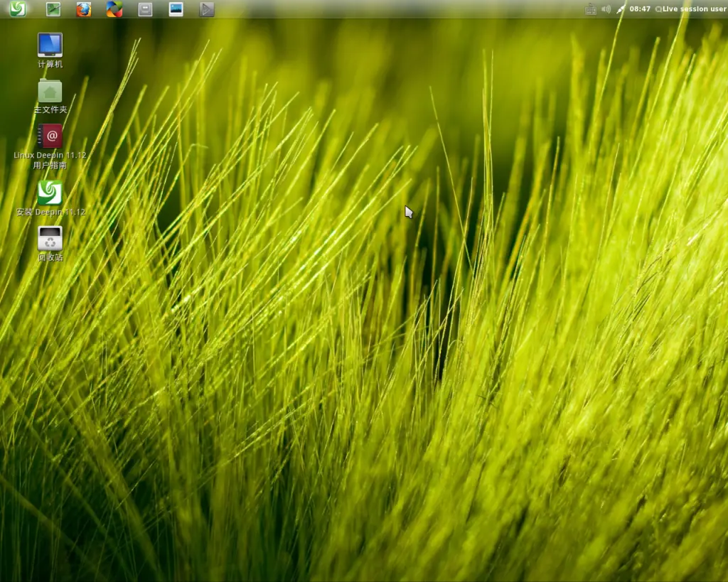Open the Deepin launcher logo in the top panel
Screen dimensions: 728x582
pos(17,9)
